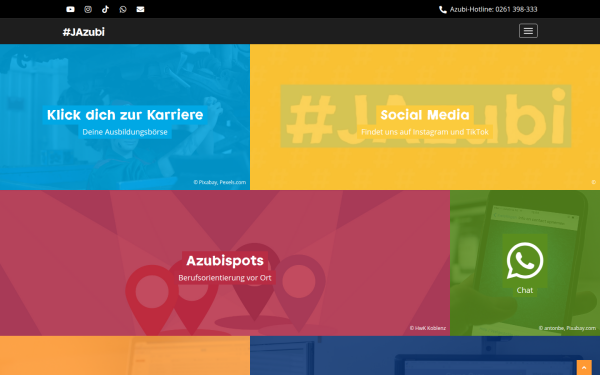Open the Social Media tile heading
Viewport: 600px width, 375px height.
[425, 115]
